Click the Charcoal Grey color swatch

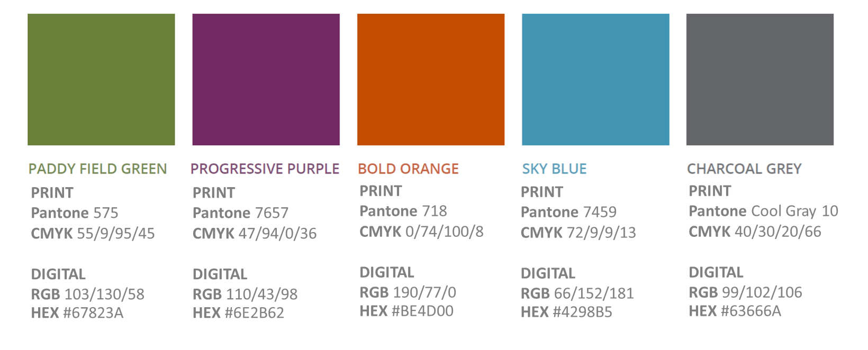tap(759, 79)
